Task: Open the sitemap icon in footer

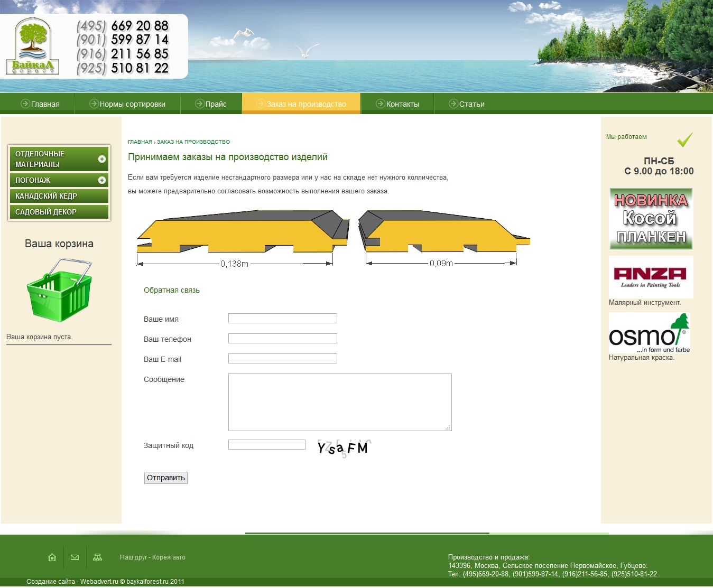Action: click(x=97, y=557)
